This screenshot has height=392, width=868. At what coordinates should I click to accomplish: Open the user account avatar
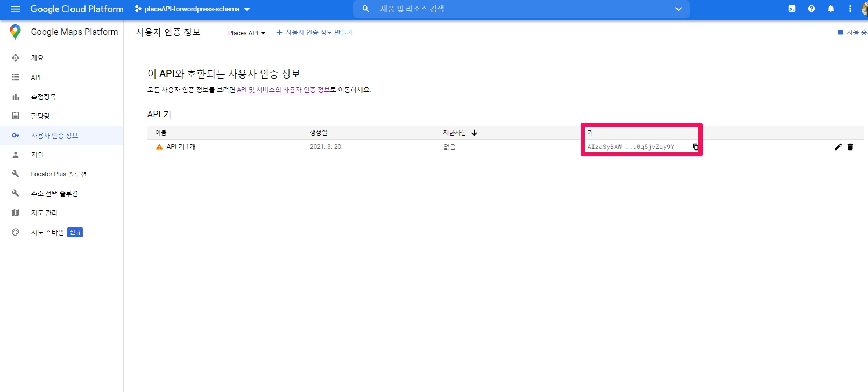[x=864, y=9]
